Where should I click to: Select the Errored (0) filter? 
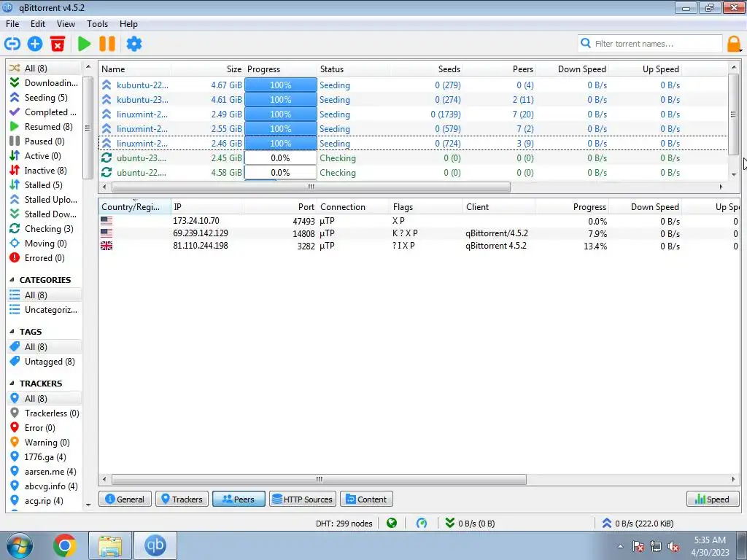pos(44,258)
